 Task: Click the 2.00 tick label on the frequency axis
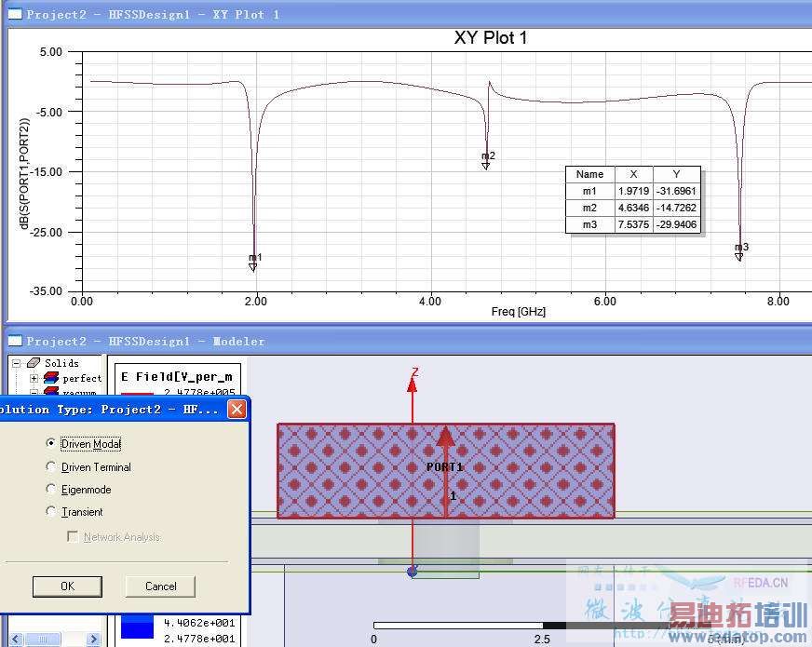coord(256,302)
